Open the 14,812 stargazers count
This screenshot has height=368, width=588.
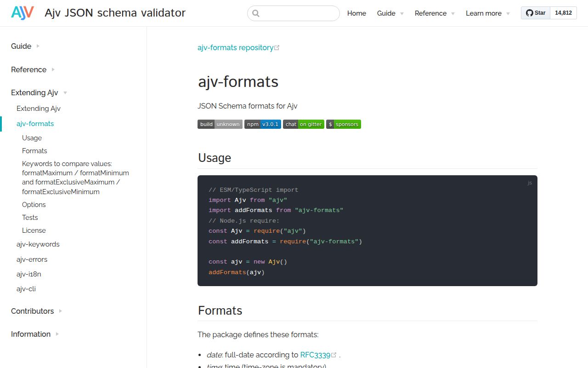(x=563, y=13)
